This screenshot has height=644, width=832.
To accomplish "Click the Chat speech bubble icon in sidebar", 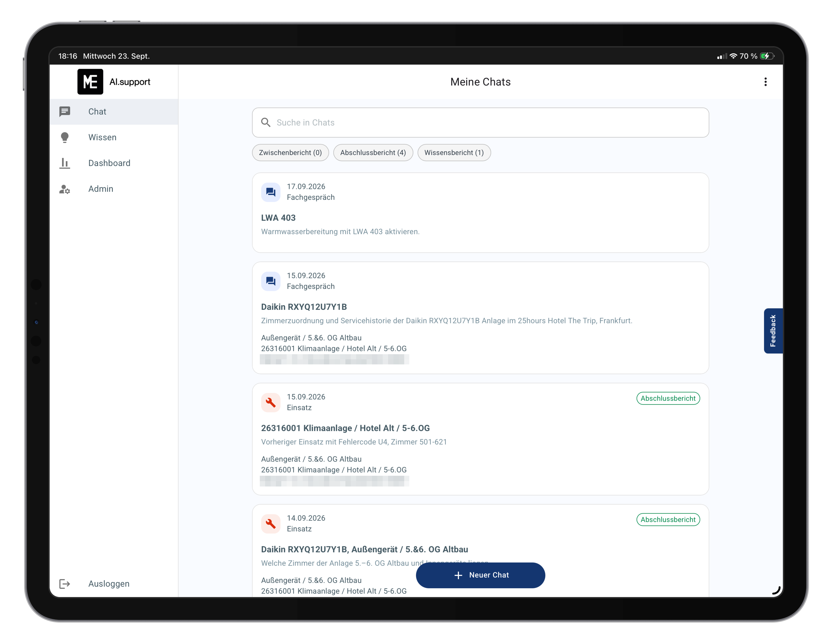I will (65, 112).
